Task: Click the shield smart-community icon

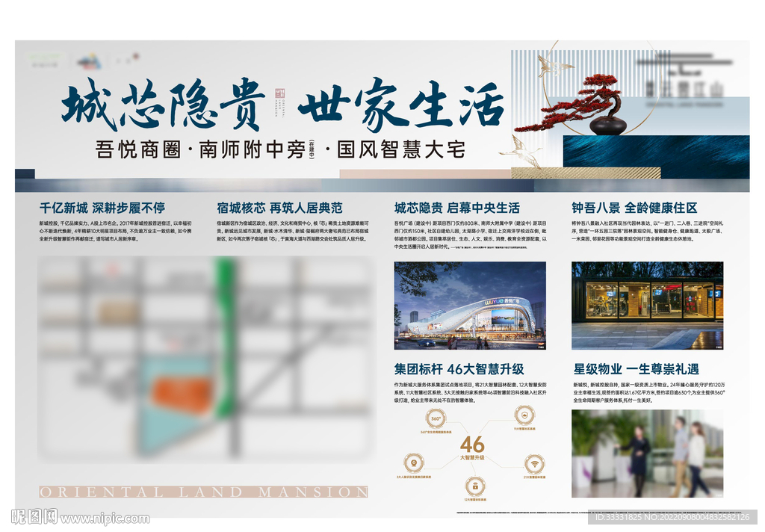Action: 524,415
